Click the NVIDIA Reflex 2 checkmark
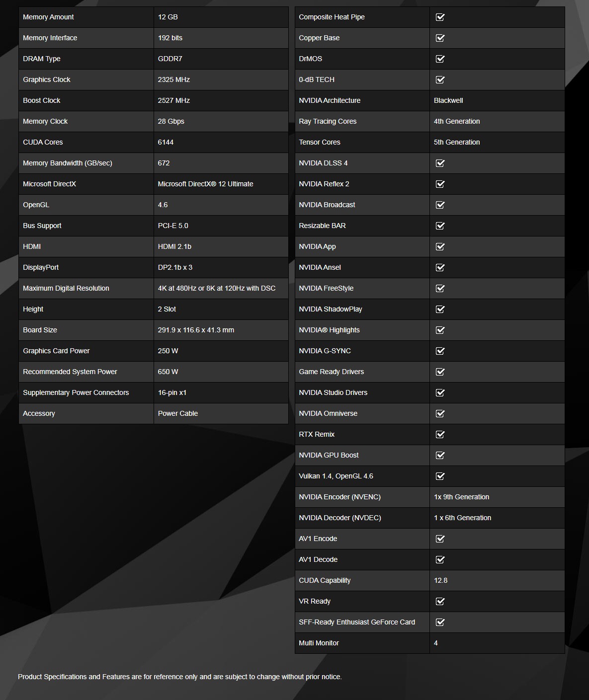The image size is (589, 700). [x=440, y=184]
